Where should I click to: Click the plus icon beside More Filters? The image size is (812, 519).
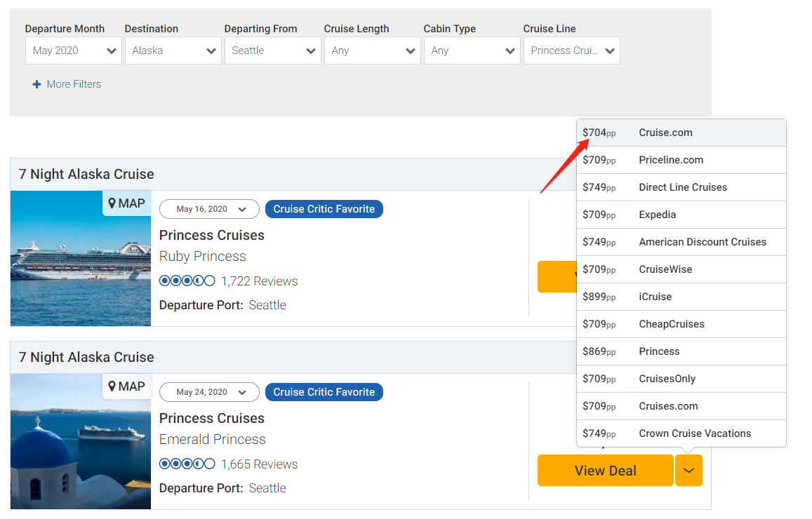(x=36, y=84)
